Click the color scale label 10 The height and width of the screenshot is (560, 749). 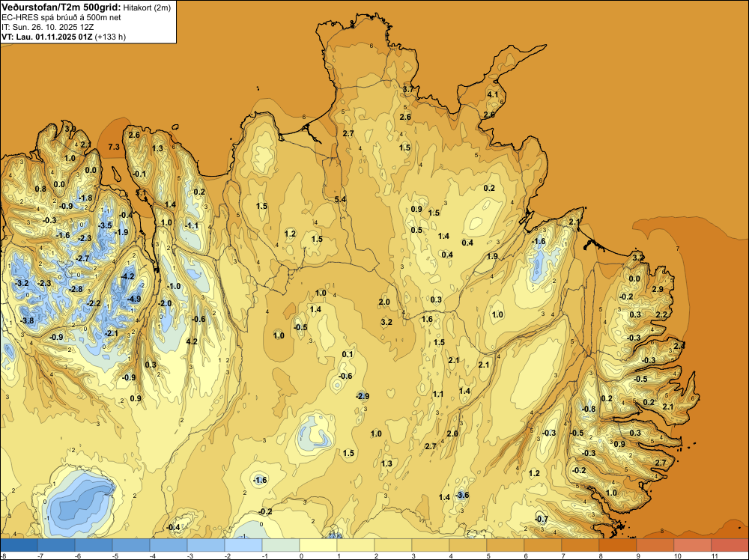(676, 556)
